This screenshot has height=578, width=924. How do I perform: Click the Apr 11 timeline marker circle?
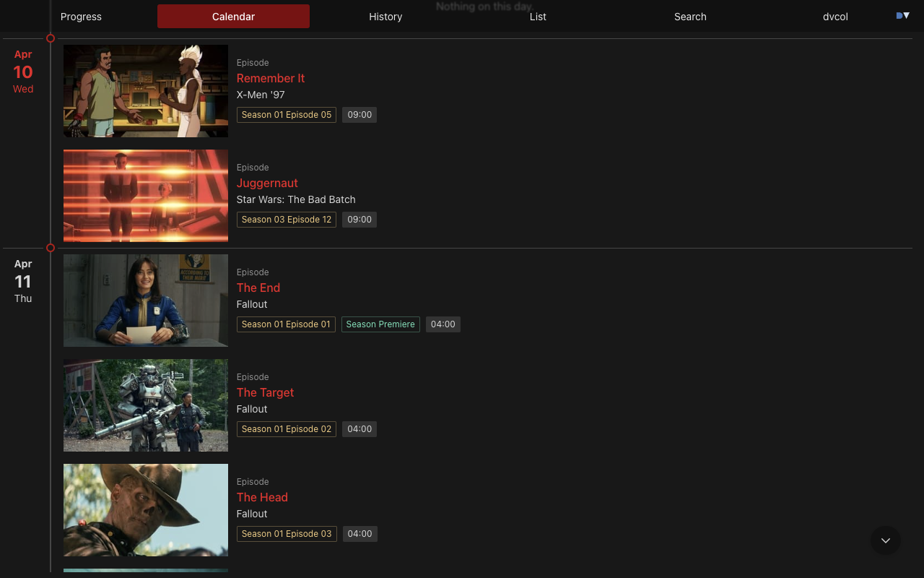pos(51,248)
